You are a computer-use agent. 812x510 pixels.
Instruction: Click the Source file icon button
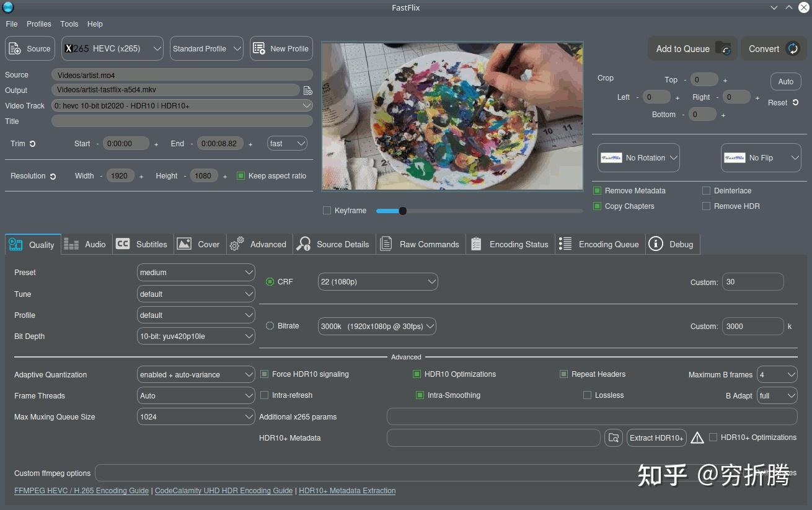(30, 49)
